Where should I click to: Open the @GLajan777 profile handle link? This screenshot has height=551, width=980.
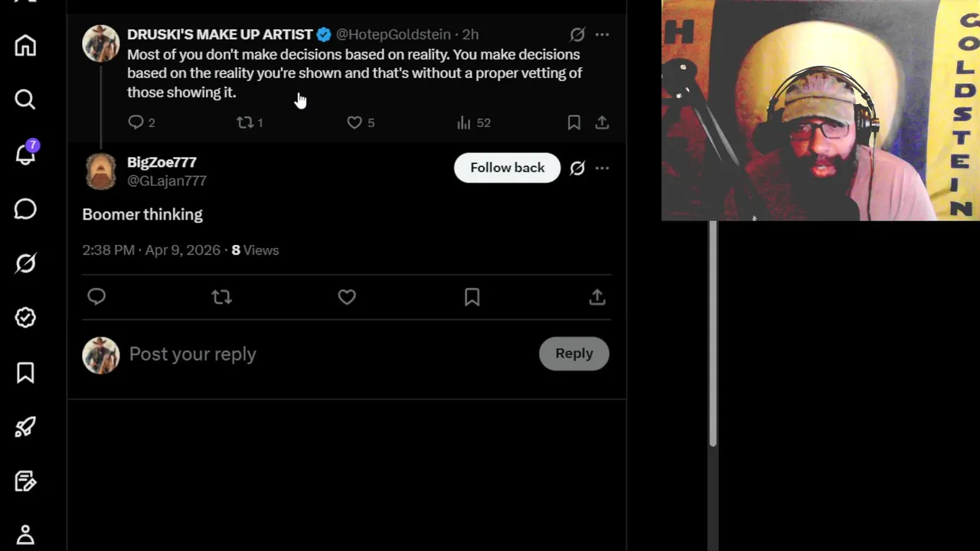click(166, 181)
